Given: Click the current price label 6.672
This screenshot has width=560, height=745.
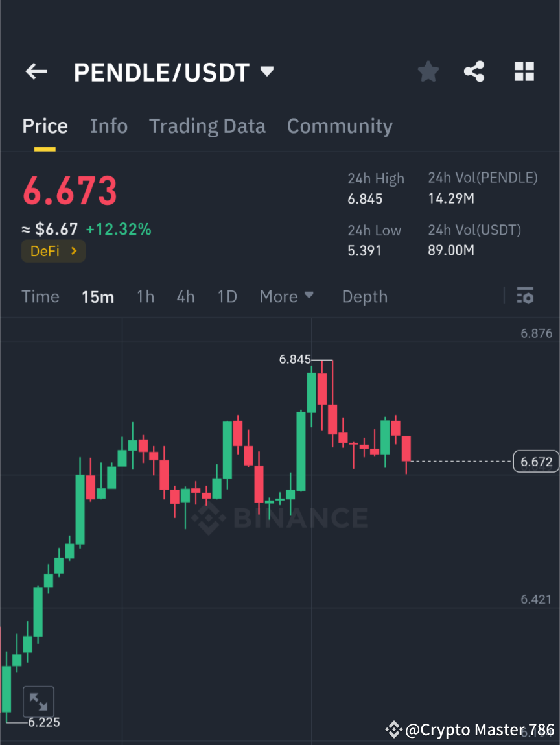Looking at the screenshot, I should coord(536,461).
